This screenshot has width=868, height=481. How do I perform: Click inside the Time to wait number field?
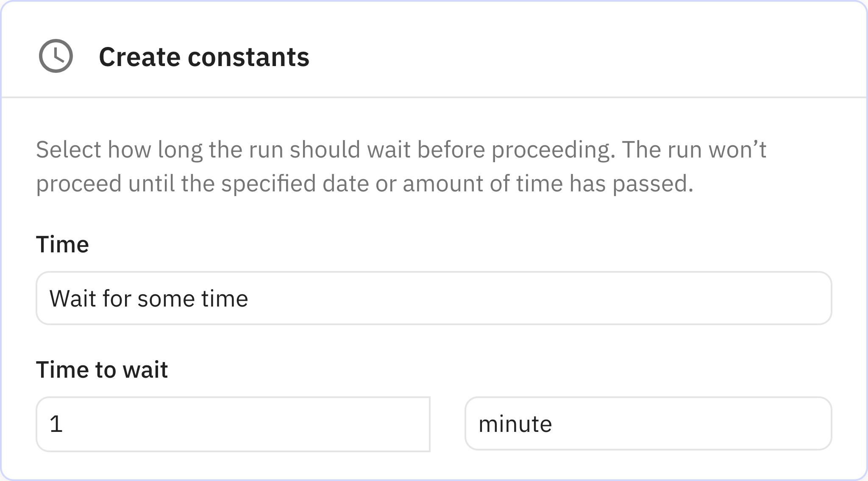pos(233,423)
